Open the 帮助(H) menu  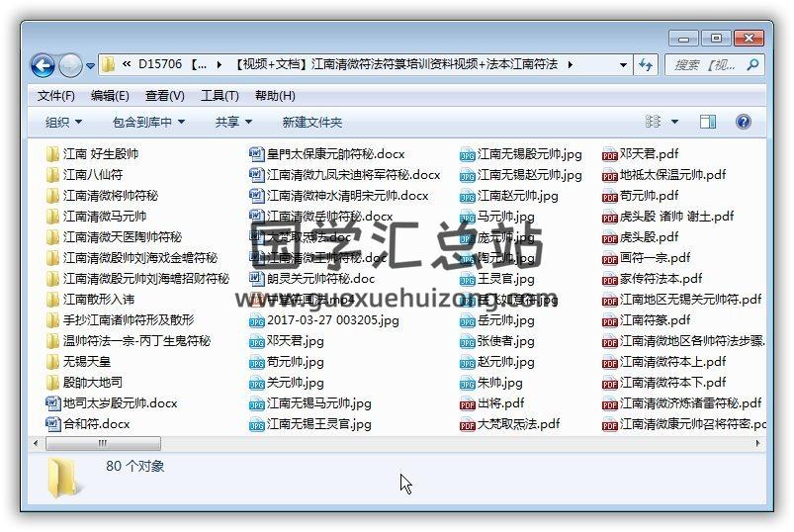[x=275, y=96]
